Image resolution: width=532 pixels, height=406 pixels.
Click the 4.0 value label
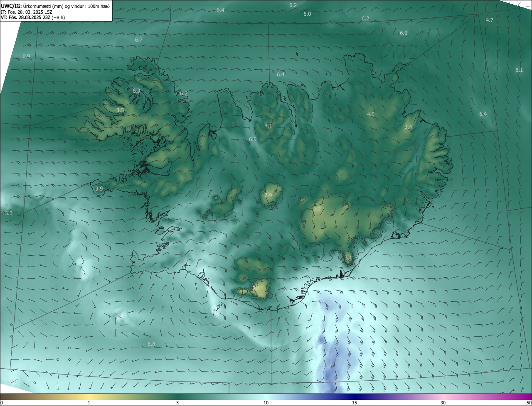point(371,114)
